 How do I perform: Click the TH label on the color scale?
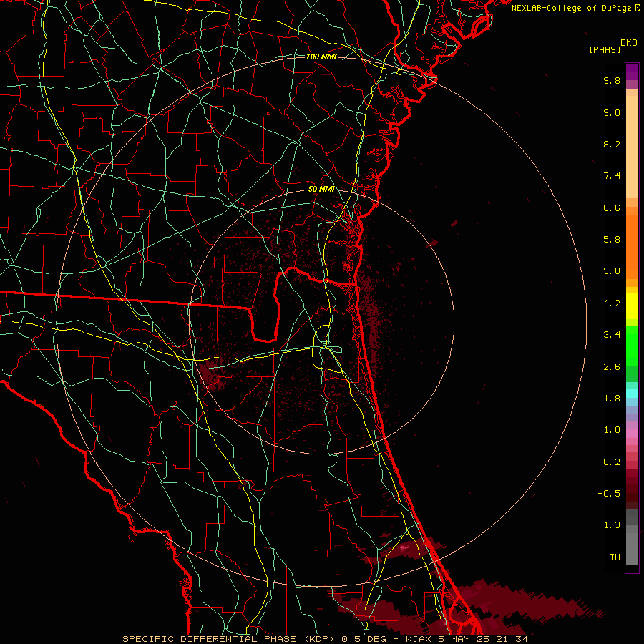(x=615, y=557)
